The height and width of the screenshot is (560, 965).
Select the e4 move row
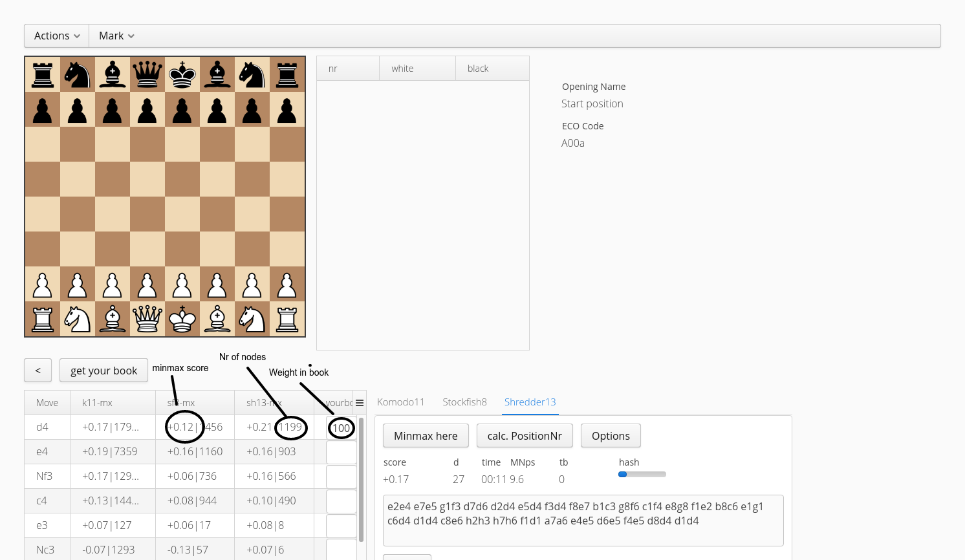(x=191, y=452)
